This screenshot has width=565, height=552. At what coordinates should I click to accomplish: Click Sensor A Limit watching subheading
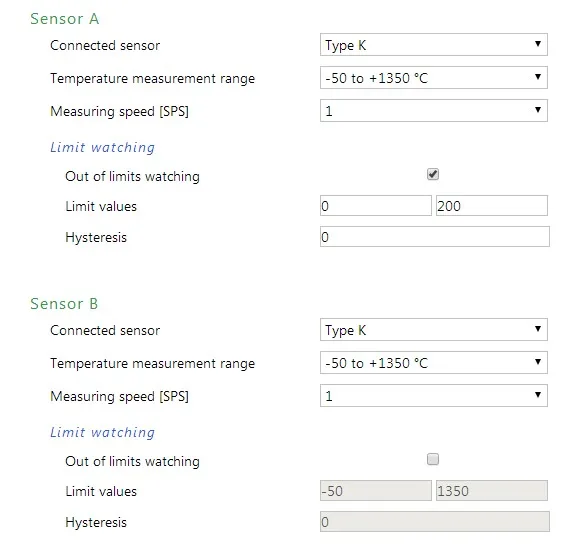(102, 147)
